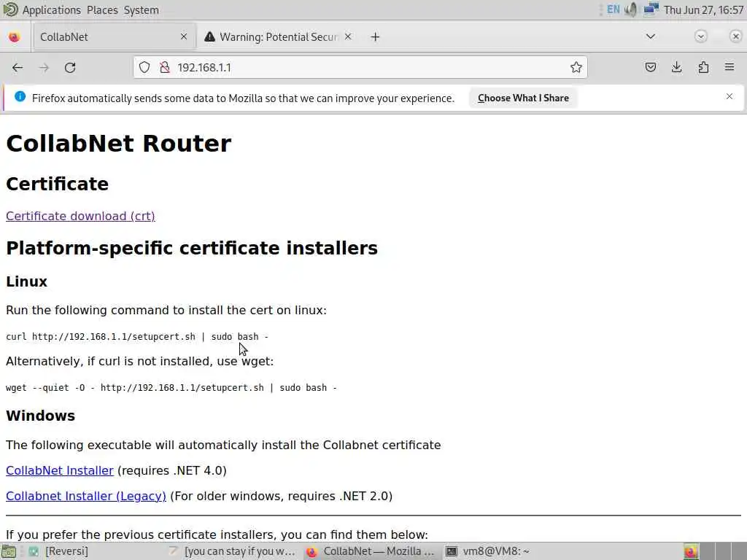Open the tracking protection shield icon
The height and width of the screenshot is (560, 747).
144,68
